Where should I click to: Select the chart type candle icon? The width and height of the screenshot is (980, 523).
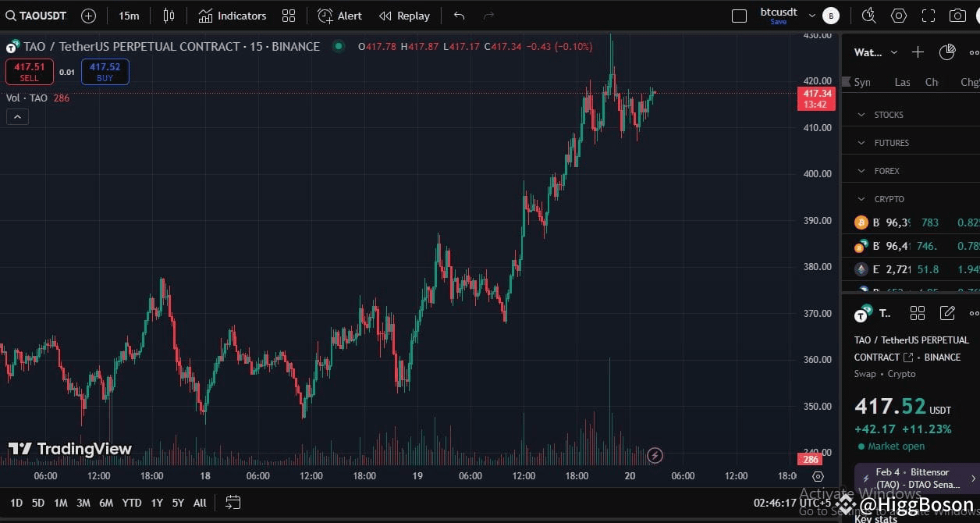click(167, 15)
